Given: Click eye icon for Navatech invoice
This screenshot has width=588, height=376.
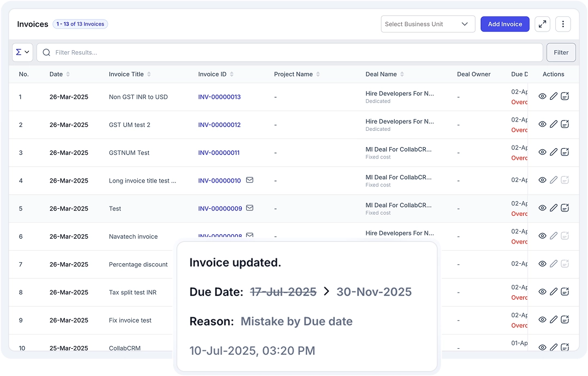Looking at the screenshot, I should pos(542,236).
